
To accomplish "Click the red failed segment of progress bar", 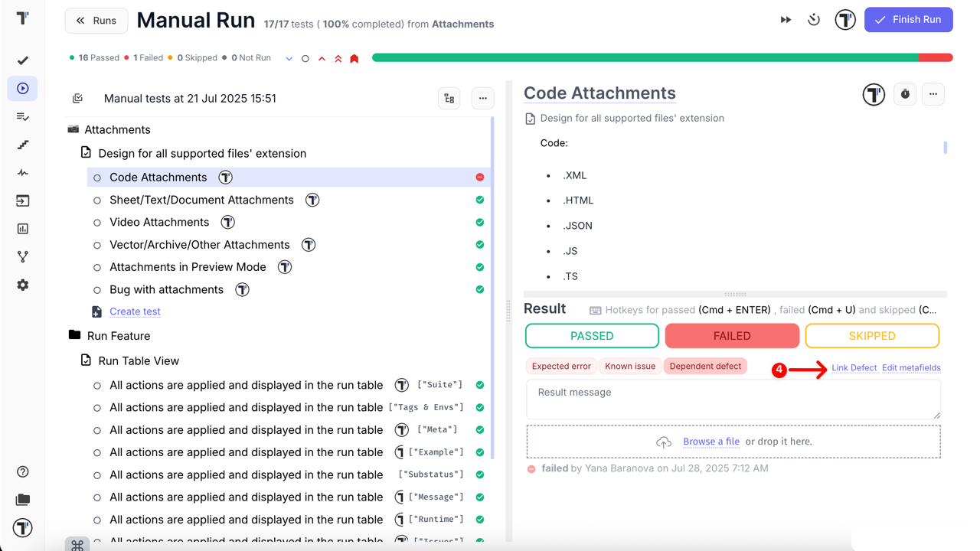I will [935, 57].
